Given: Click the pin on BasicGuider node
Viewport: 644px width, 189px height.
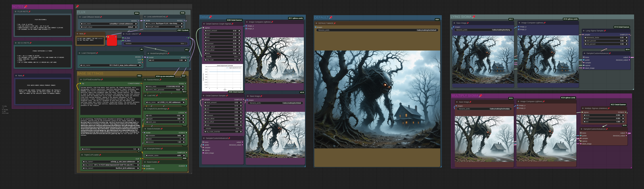Looking at the screenshot, I should tap(159, 162).
